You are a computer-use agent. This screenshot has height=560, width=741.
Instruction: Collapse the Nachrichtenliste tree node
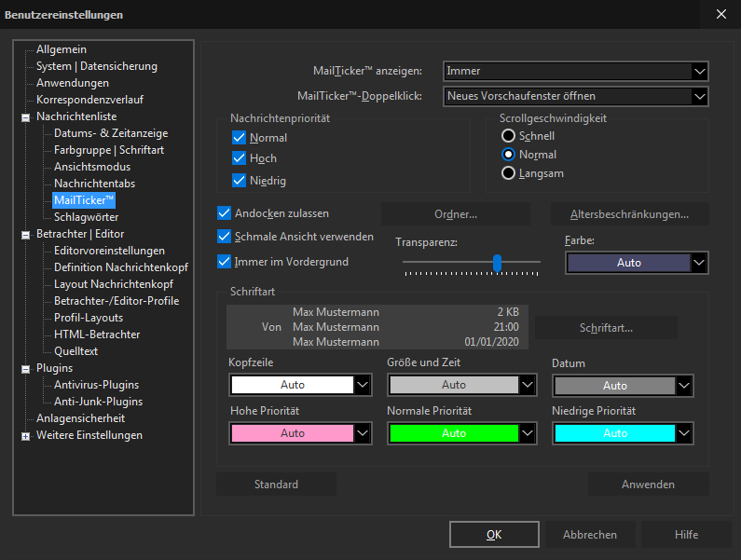coord(25,117)
